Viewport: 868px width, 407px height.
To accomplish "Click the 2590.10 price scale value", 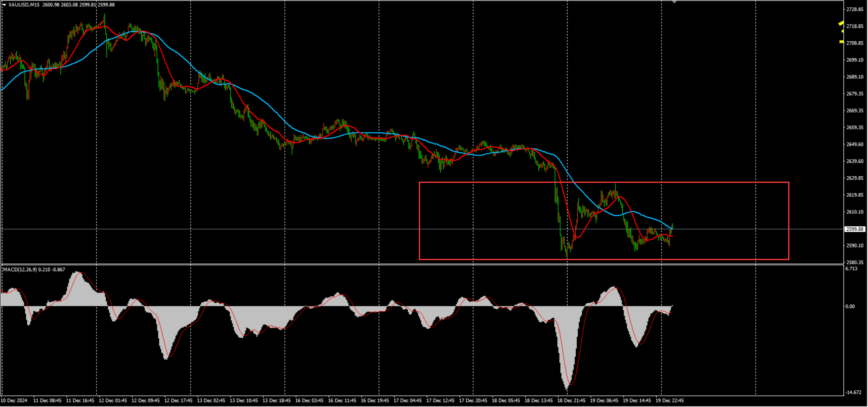I will pyautogui.click(x=855, y=245).
